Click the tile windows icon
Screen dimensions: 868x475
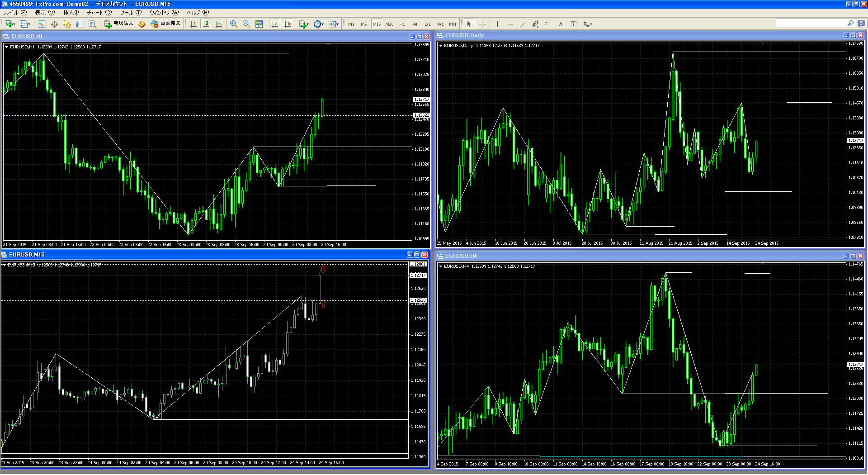coord(259,24)
